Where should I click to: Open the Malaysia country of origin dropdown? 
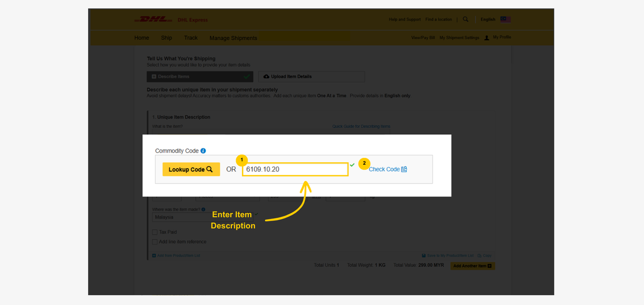(x=201, y=217)
